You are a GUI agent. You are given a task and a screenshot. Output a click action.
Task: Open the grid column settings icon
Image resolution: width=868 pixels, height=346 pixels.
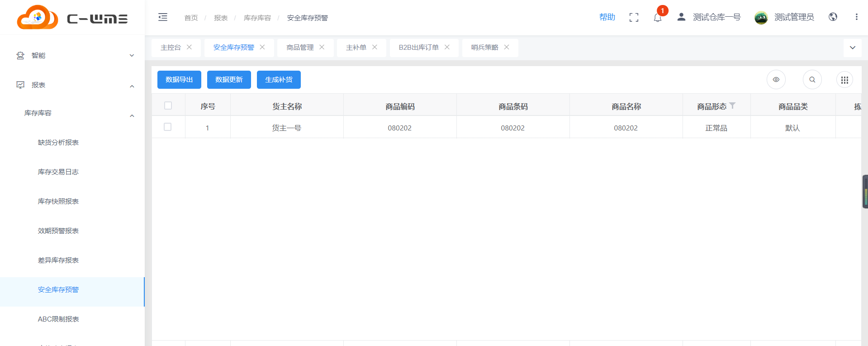[x=844, y=80]
